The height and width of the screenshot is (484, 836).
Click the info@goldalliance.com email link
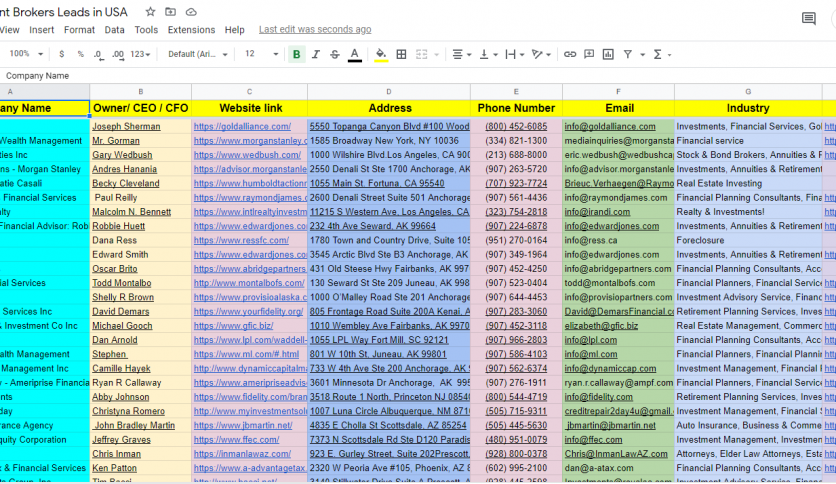point(610,126)
